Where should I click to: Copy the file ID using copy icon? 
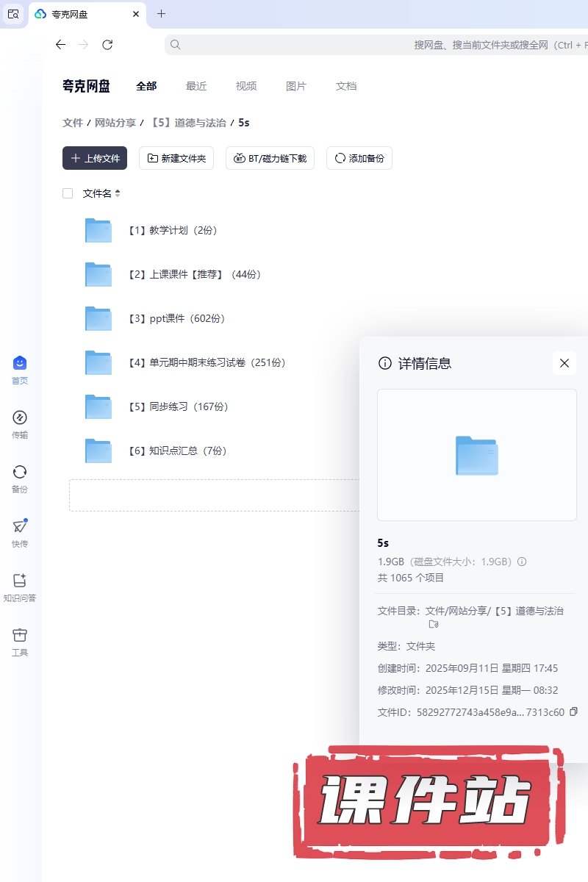[574, 711]
